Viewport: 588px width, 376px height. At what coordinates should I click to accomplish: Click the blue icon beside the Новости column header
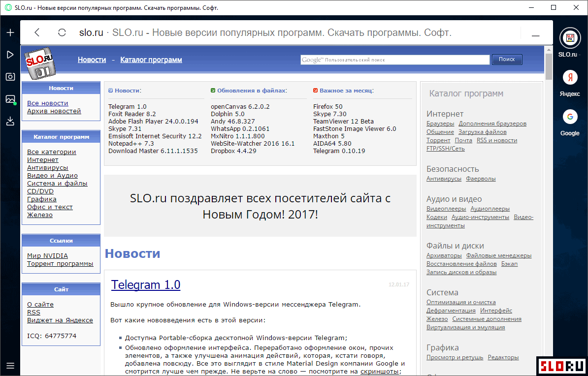pos(110,91)
